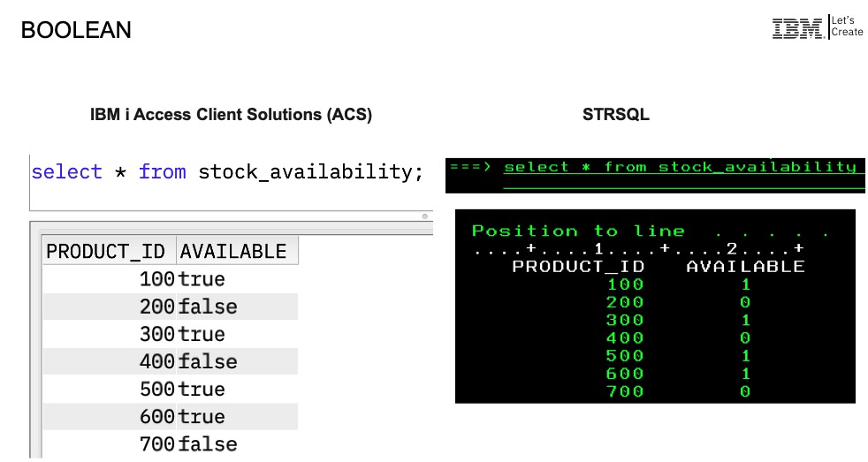Click the green 500 in STRSQL output
868x462 pixels.
point(626,355)
